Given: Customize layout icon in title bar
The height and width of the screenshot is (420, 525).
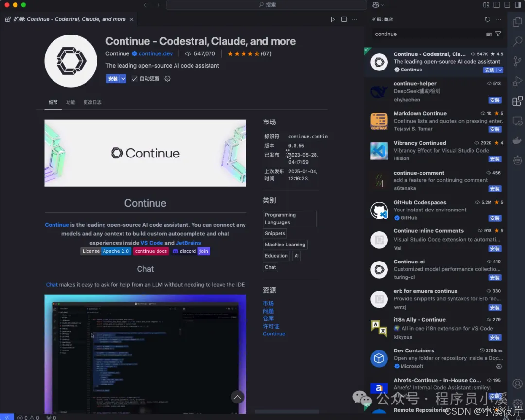Looking at the screenshot, I should coord(486,5).
